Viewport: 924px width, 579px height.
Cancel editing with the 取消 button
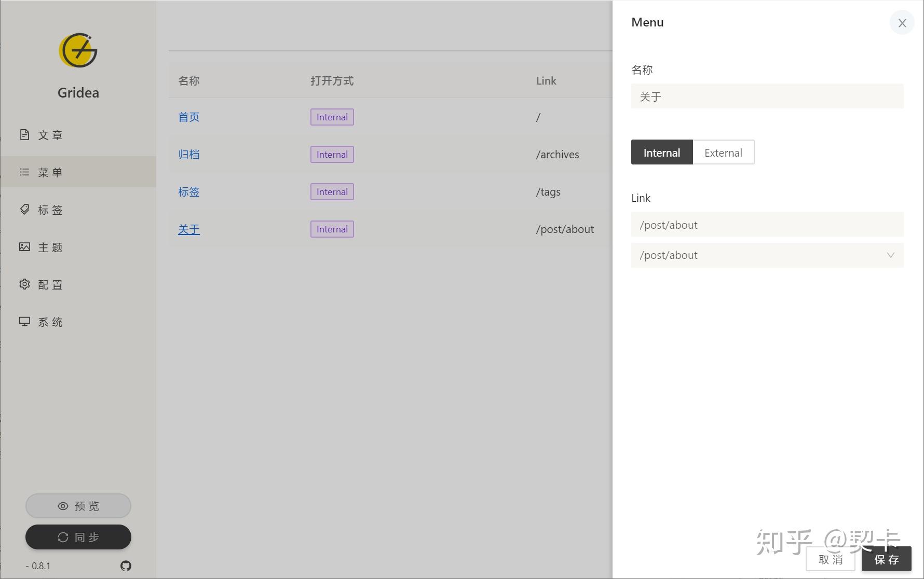[x=830, y=559]
